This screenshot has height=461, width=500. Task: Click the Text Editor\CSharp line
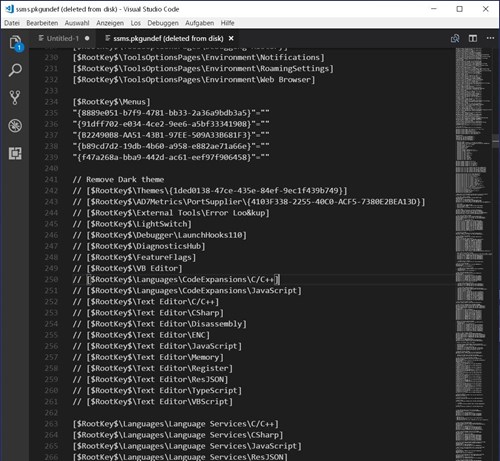[148, 313]
